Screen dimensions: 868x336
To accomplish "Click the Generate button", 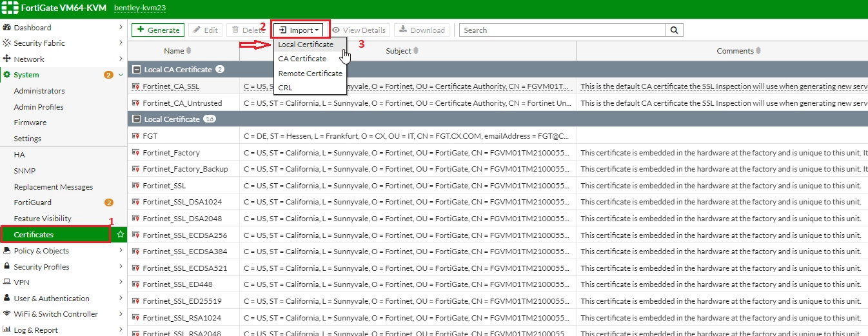I will (x=158, y=30).
